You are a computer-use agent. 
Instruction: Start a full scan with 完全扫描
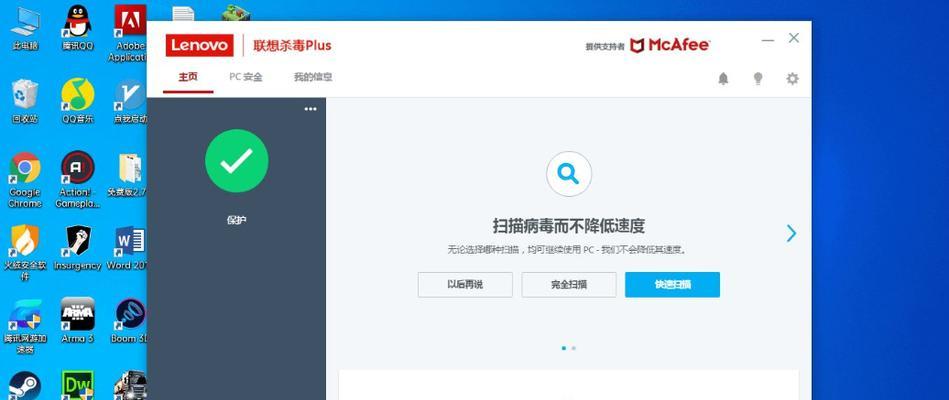coord(569,284)
